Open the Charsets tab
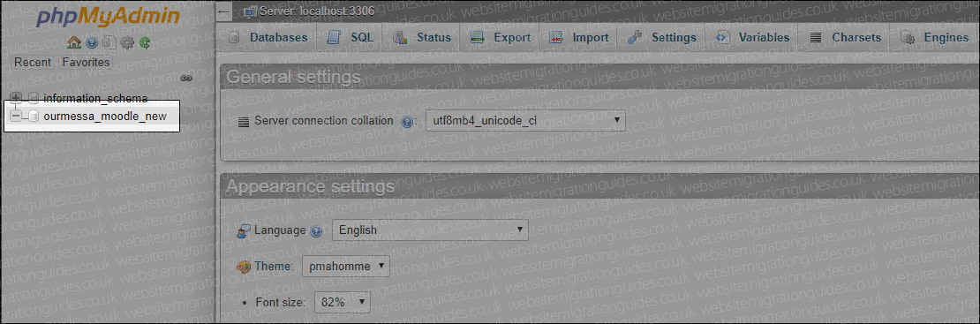This screenshot has width=980, height=324. pyautogui.click(x=846, y=38)
